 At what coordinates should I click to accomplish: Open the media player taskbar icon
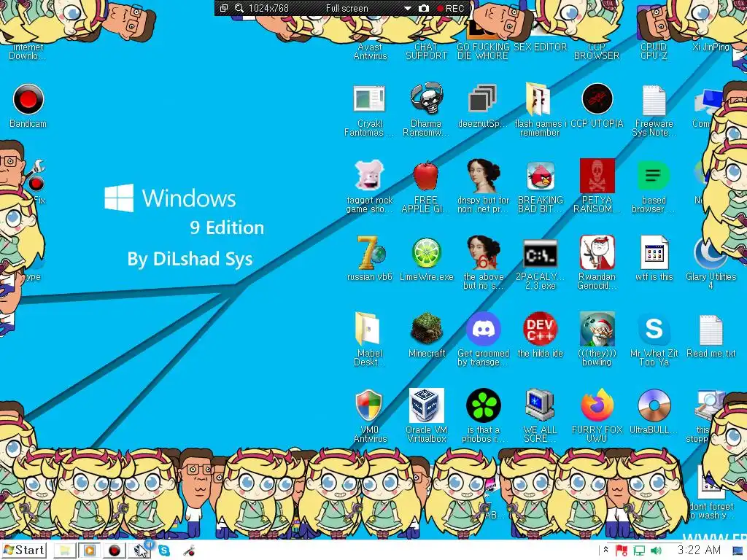coord(89,551)
